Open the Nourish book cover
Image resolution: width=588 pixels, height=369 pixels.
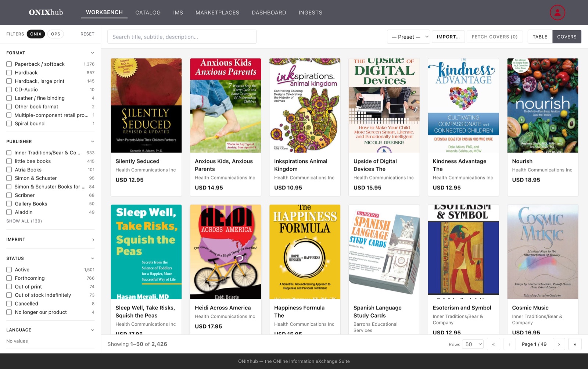542,105
